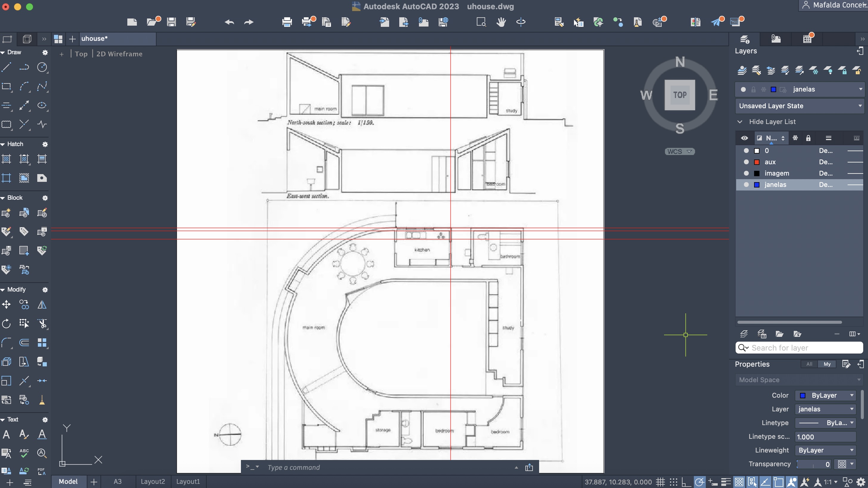Toggle visibility of imagem layer
868x488 pixels.
[x=746, y=173]
